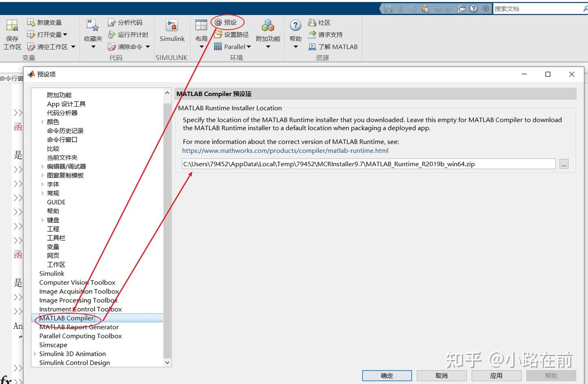
Task: Expand the 颜色 tree node
Action: click(42, 122)
